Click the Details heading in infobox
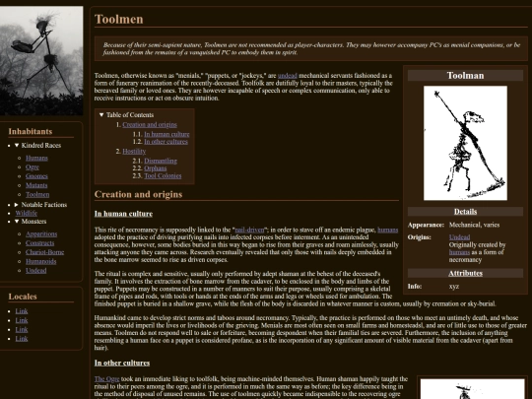Screen dimensions: 532x399 click(465, 212)
